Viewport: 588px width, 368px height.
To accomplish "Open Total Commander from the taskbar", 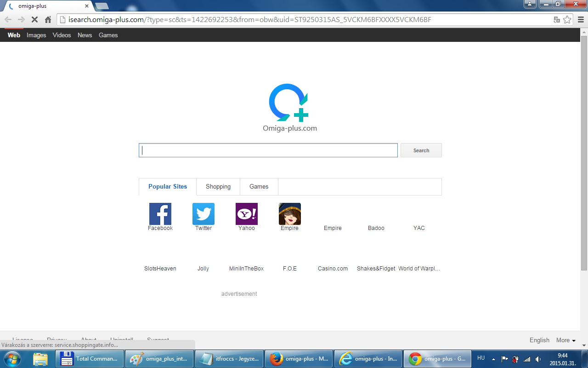I will [90, 359].
